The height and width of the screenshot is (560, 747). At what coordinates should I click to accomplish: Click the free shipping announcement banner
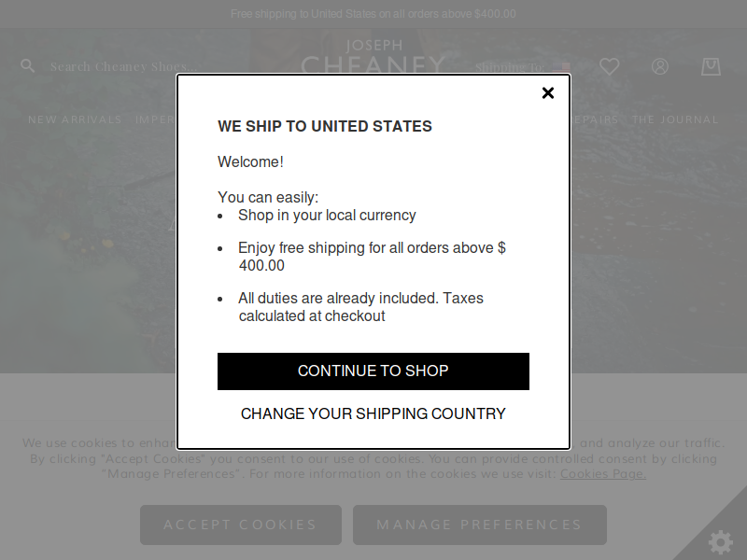tap(373, 14)
